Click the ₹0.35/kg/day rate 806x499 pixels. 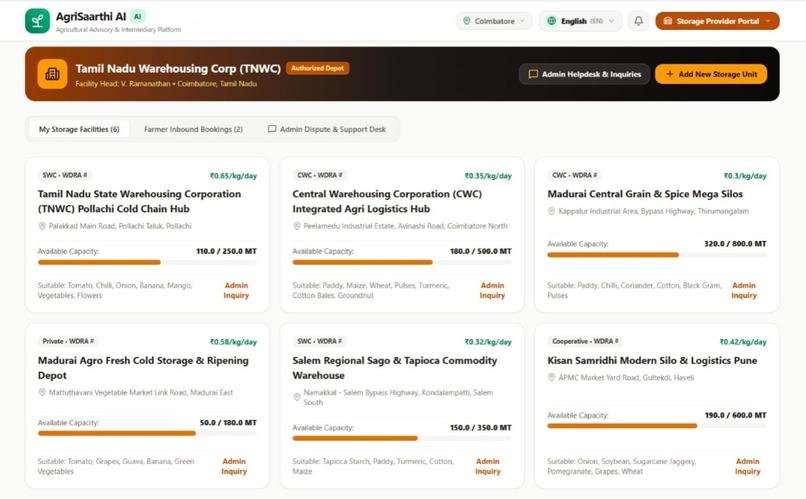pos(488,176)
